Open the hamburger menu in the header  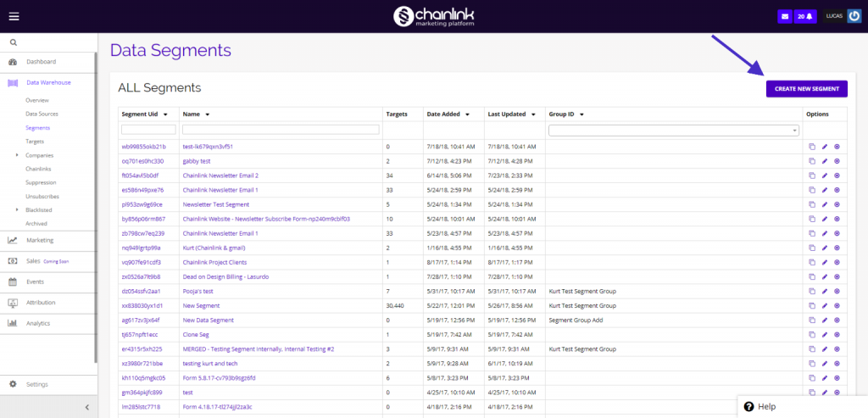tap(14, 16)
